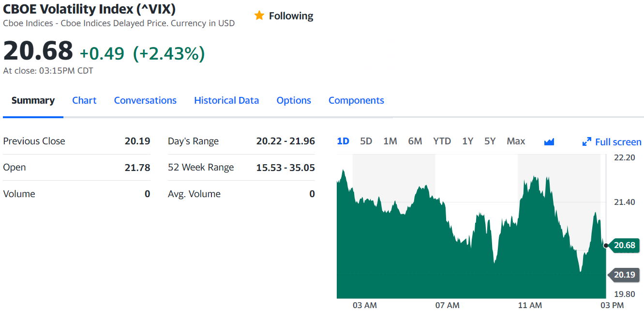Click the 20.19 previous close chart marker
Image resolution: width=644 pixels, height=311 pixels.
[x=624, y=275]
